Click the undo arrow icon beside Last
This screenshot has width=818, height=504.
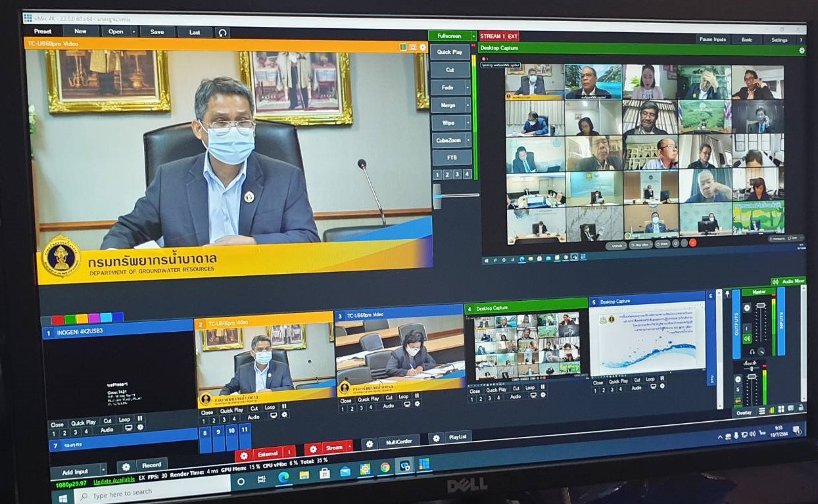pyautogui.click(x=222, y=32)
